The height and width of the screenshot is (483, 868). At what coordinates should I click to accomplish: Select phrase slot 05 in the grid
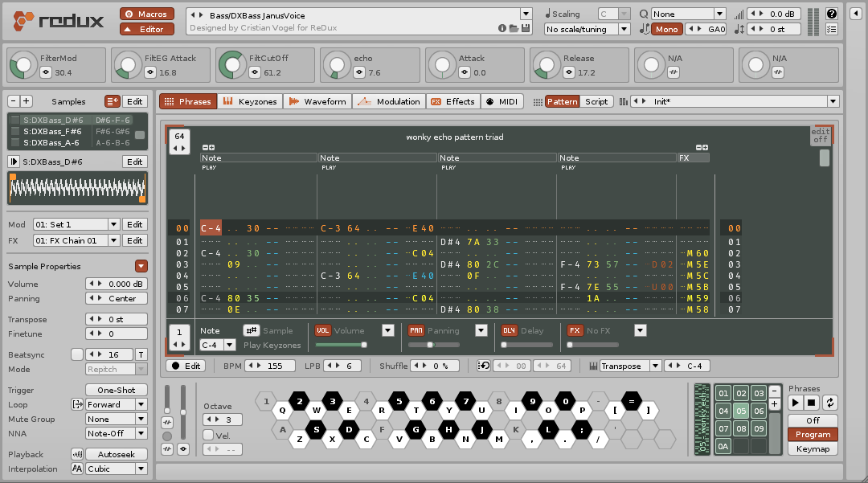741,411
